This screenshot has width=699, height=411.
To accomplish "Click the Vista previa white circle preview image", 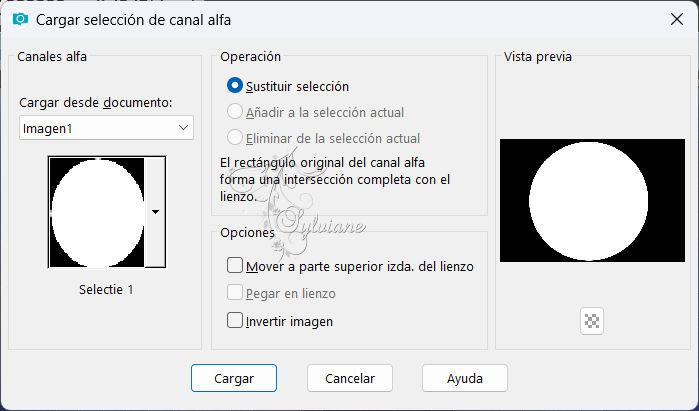I will click(592, 201).
